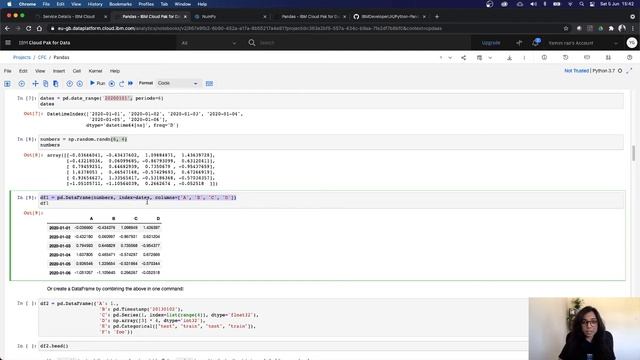Open notebook Cell menu

[x=77, y=71]
